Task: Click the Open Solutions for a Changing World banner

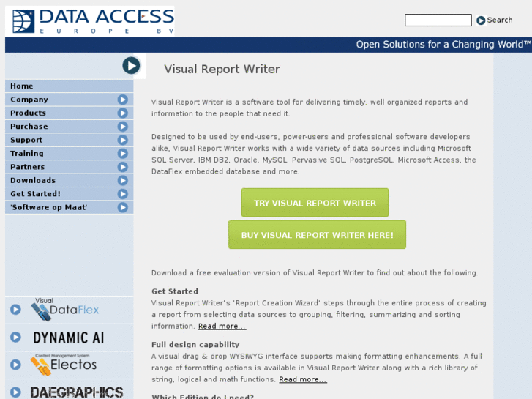Action: pos(443,45)
